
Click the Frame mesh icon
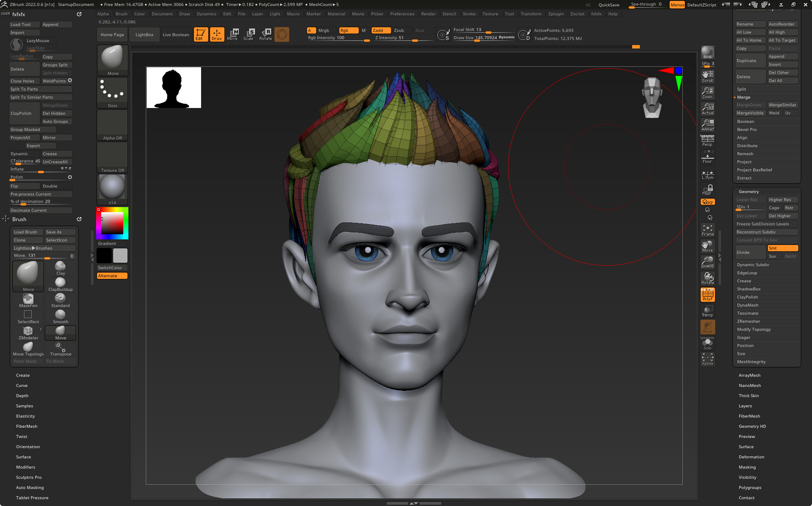tap(707, 230)
